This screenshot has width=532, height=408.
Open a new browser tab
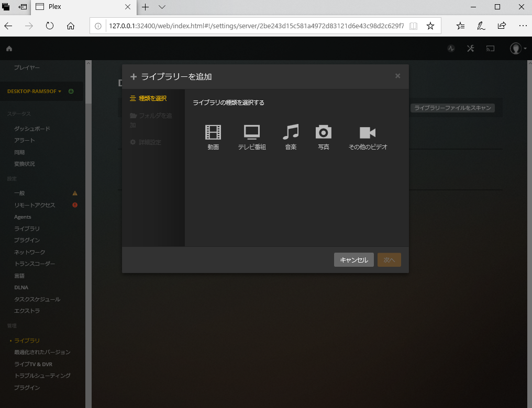tap(145, 7)
